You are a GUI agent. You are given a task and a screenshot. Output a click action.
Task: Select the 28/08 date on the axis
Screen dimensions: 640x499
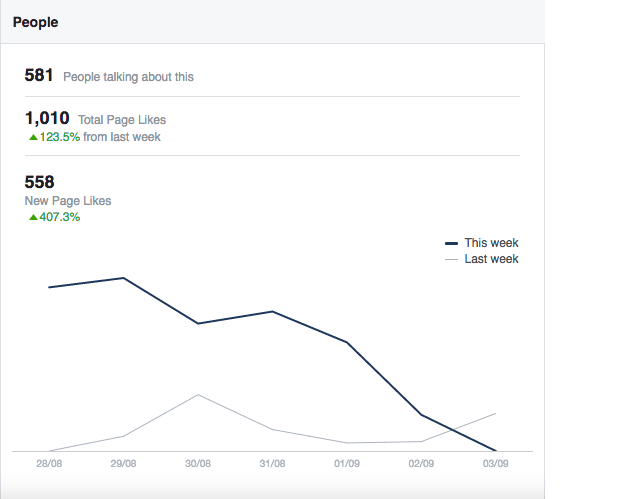(x=49, y=464)
